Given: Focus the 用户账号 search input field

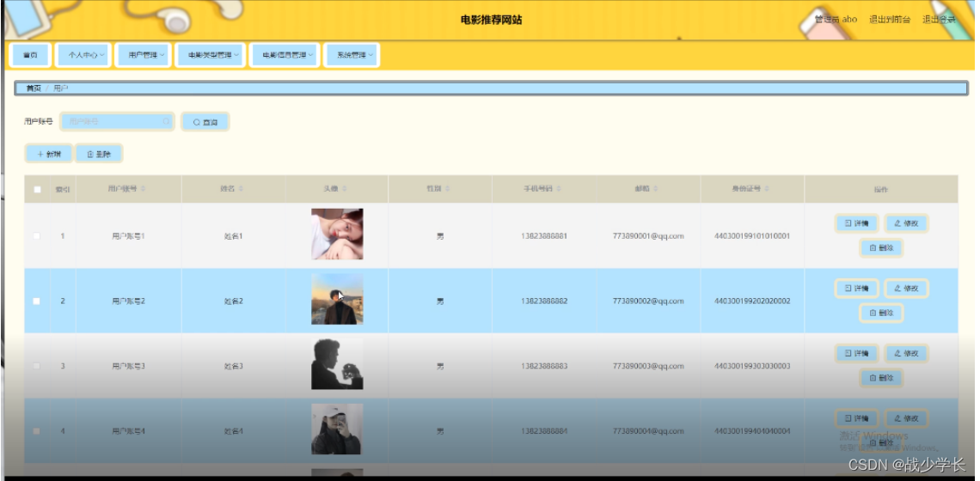Looking at the screenshot, I should (x=117, y=121).
